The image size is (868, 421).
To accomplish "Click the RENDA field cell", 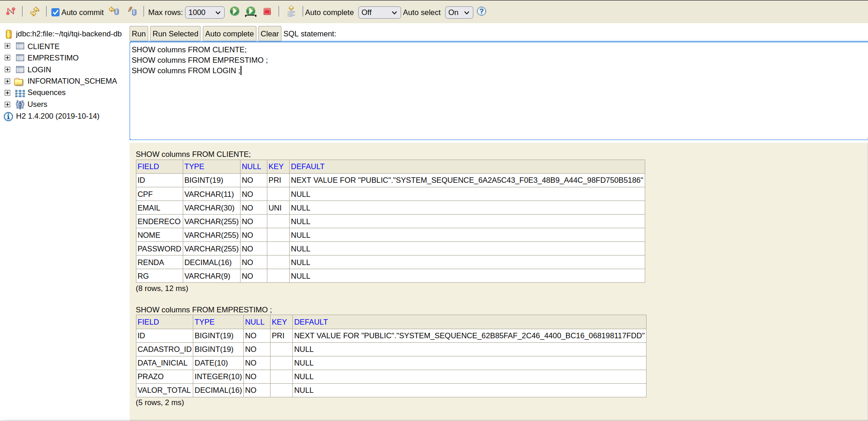I will point(159,262).
